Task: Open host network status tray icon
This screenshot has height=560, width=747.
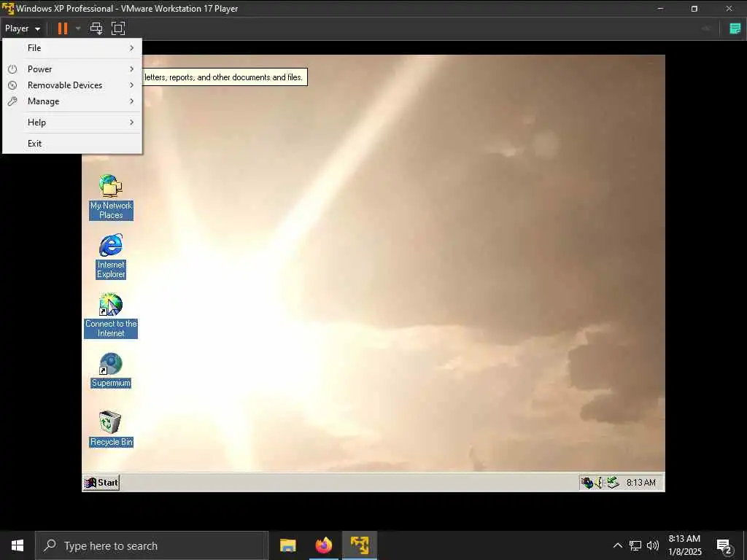Action: point(635,545)
